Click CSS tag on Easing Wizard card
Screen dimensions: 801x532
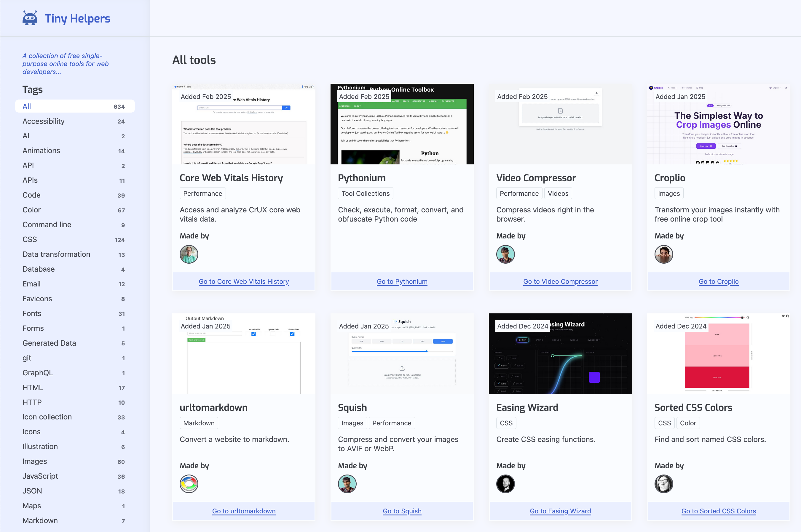(506, 423)
